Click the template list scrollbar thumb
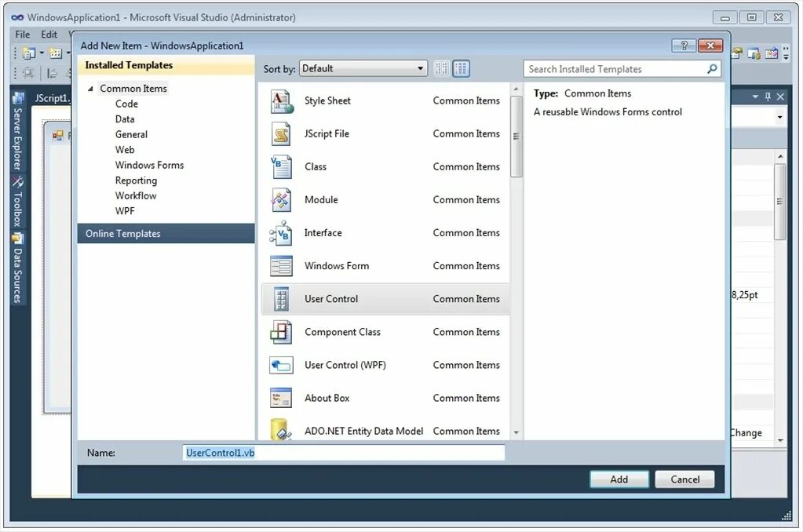The width and height of the screenshot is (803, 532). pyautogui.click(x=516, y=137)
